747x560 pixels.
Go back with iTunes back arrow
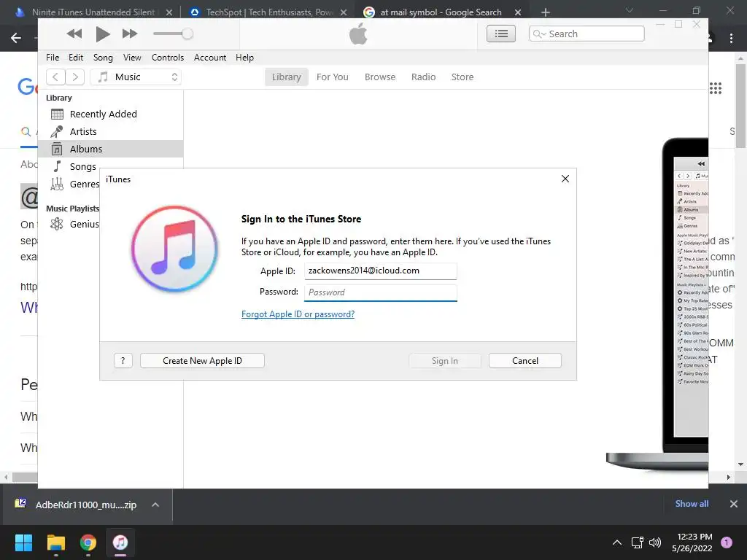point(55,77)
